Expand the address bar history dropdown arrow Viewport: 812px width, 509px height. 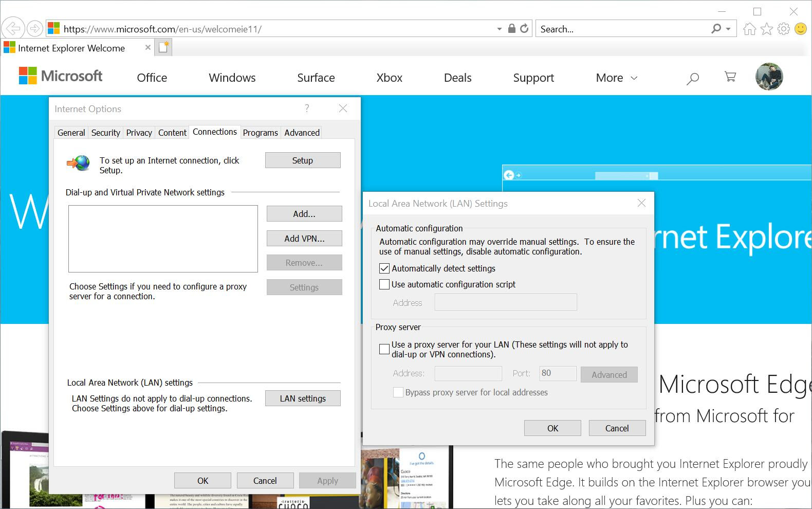click(499, 29)
